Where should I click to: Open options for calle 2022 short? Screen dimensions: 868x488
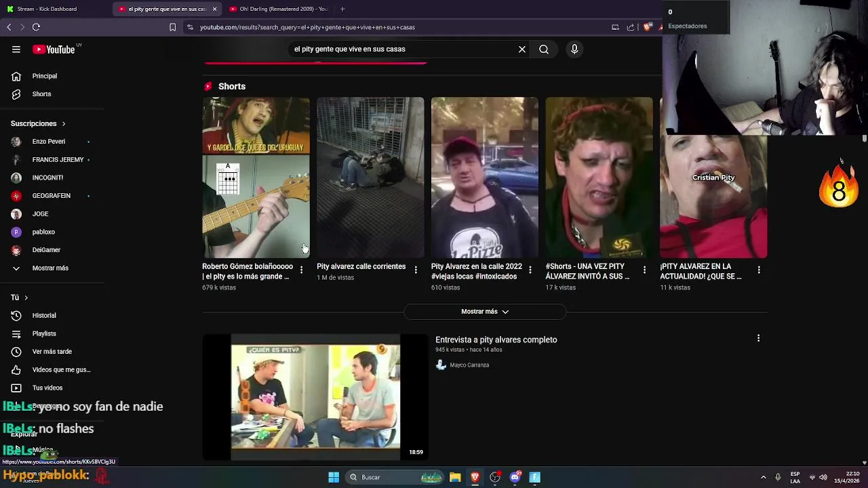[530, 270]
